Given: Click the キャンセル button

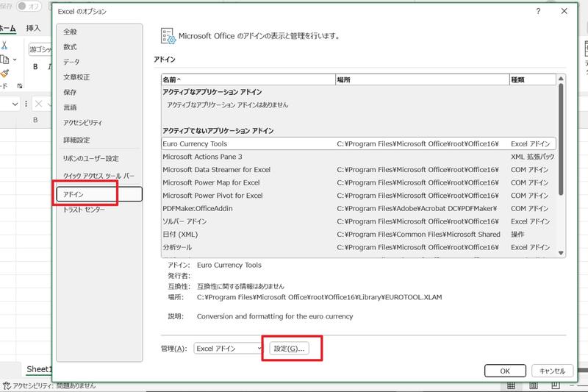Looking at the screenshot, I should pos(553,371).
